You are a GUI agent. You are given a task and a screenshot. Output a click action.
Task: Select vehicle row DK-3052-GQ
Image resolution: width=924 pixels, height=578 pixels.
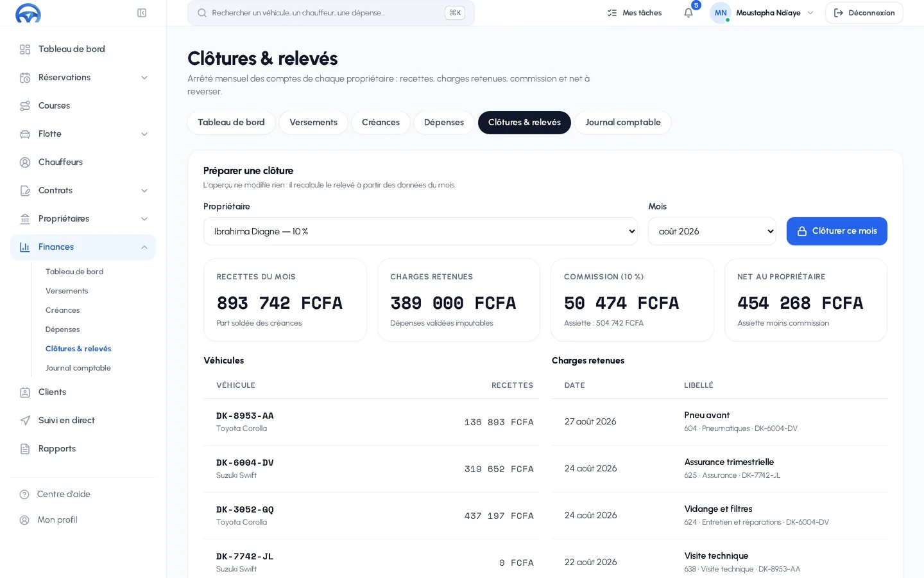[371, 516]
